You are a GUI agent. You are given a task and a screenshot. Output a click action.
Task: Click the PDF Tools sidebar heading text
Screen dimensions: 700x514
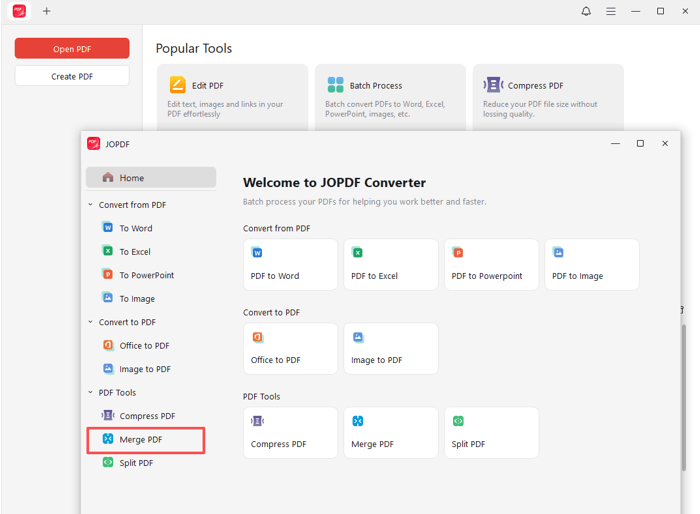pyautogui.click(x=117, y=393)
